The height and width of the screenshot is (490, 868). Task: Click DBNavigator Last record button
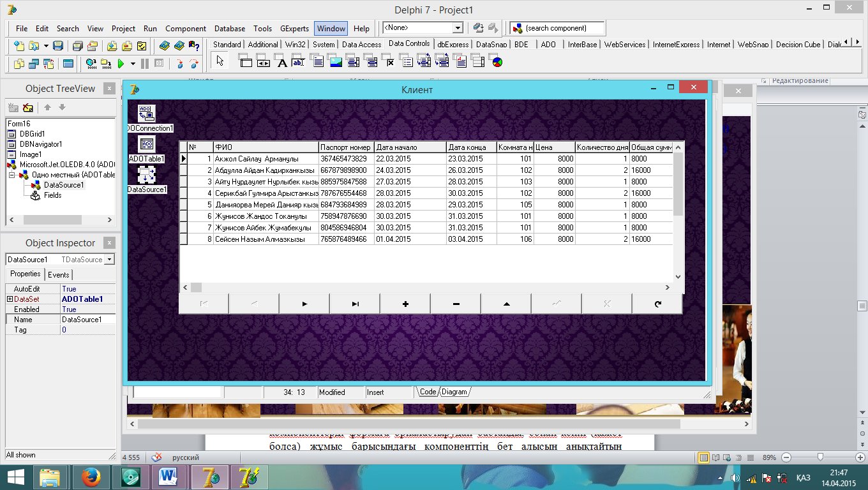pos(355,304)
